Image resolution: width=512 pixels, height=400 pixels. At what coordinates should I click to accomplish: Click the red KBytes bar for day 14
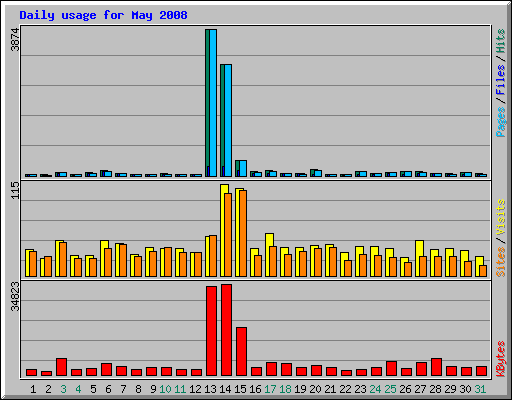click(226, 330)
